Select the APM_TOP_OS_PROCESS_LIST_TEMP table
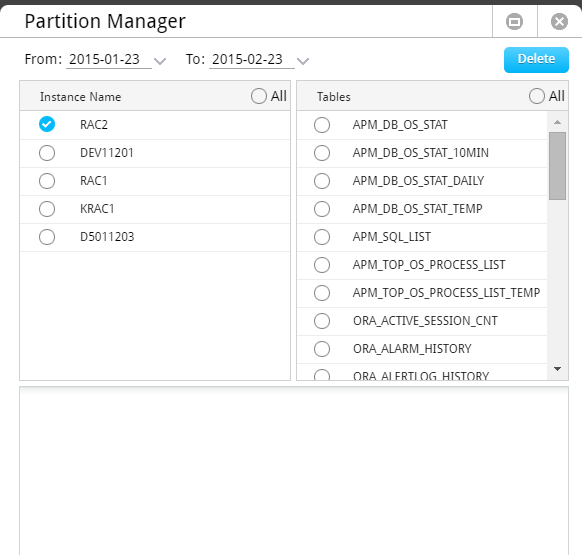The image size is (582, 555). pyautogui.click(x=322, y=293)
